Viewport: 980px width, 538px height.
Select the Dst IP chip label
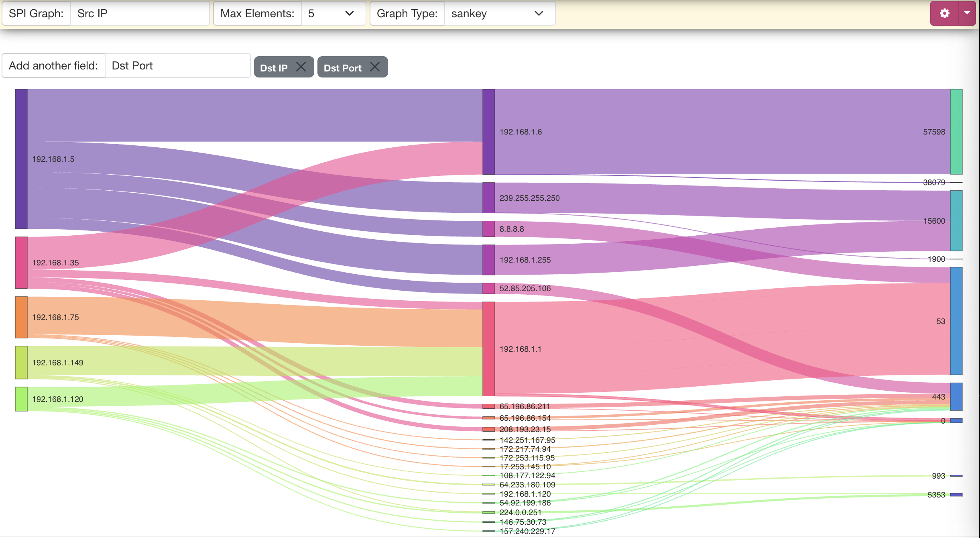pos(274,68)
